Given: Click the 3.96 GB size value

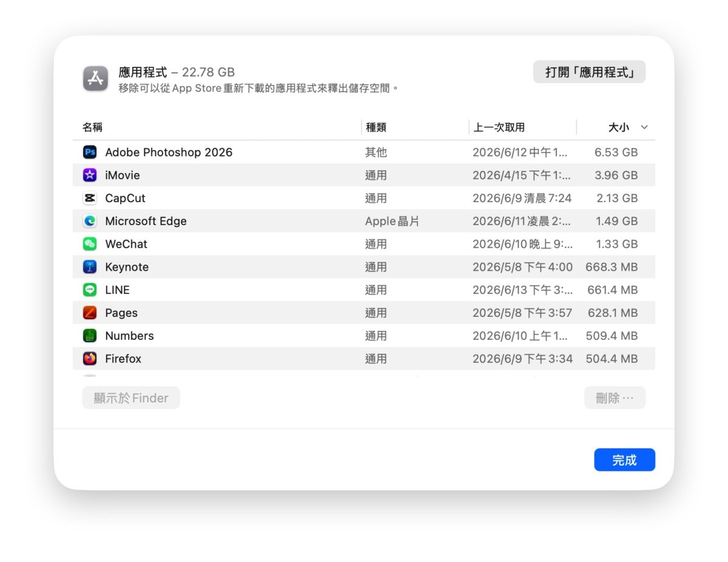Looking at the screenshot, I should point(616,175).
